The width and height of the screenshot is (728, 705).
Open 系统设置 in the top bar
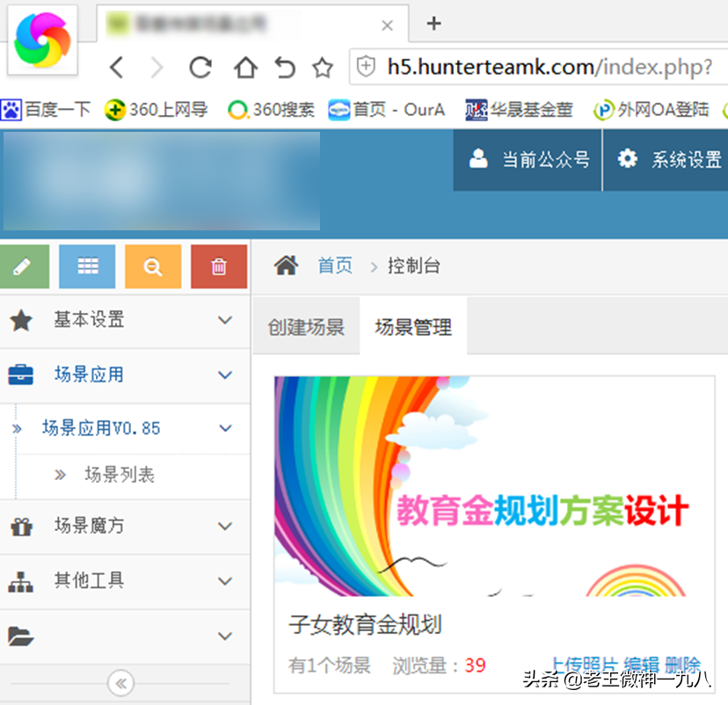click(673, 159)
